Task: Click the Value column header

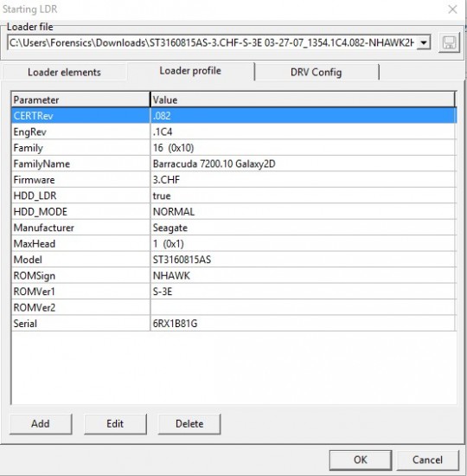Action: tap(303, 100)
